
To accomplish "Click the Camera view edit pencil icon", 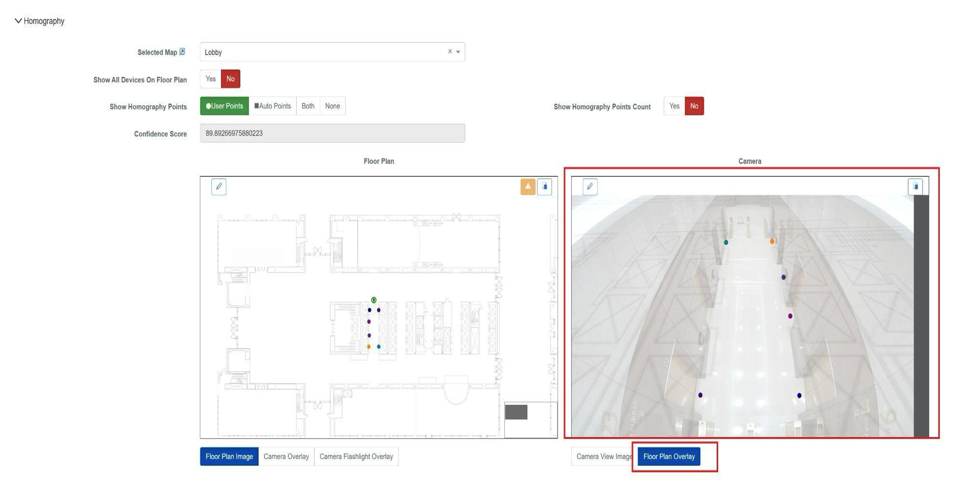I will 590,187.
